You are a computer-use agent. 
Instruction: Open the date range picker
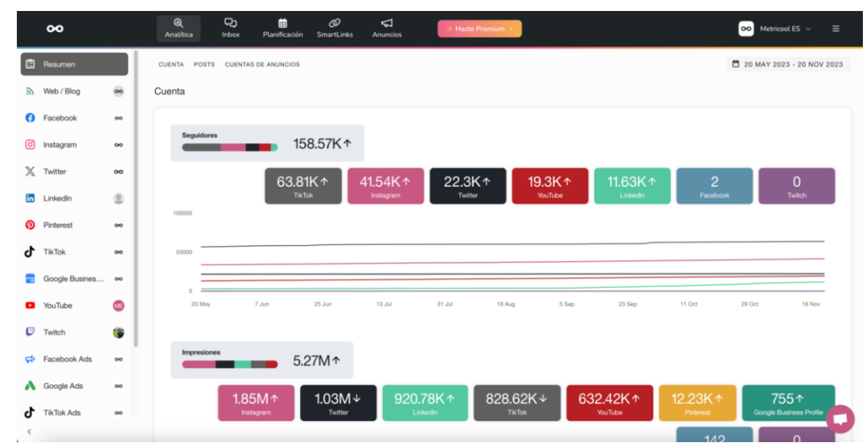(787, 64)
